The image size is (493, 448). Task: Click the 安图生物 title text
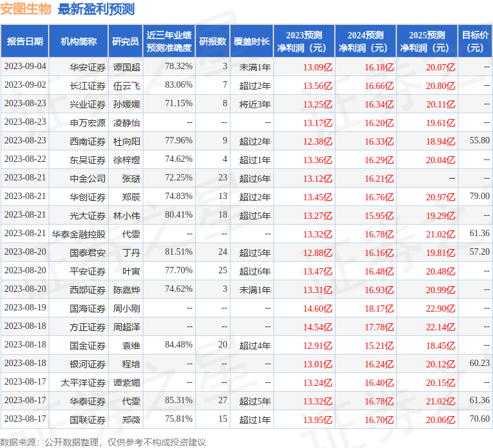(x=26, y=9)
